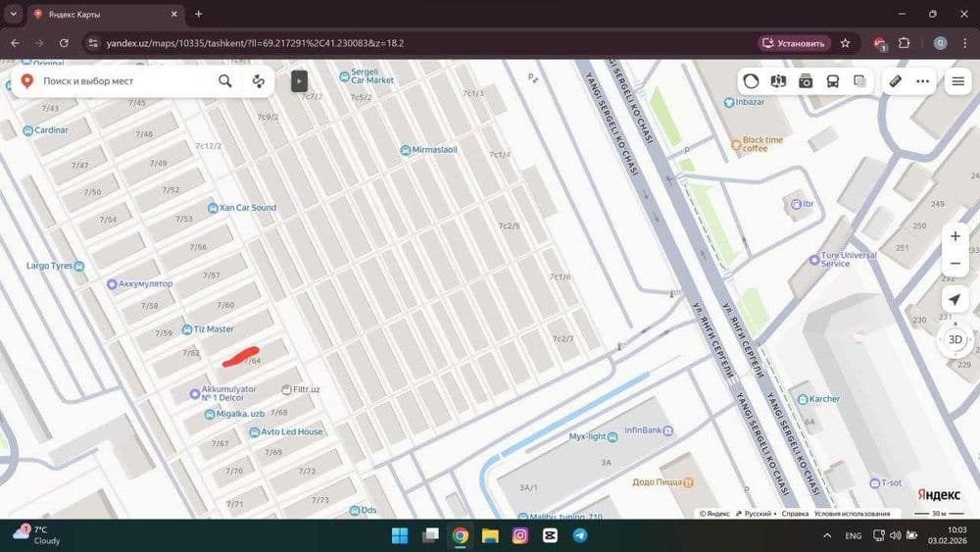Go back to the previous page
This screenshot has width=980, height=552.
[x=15, y=43]
